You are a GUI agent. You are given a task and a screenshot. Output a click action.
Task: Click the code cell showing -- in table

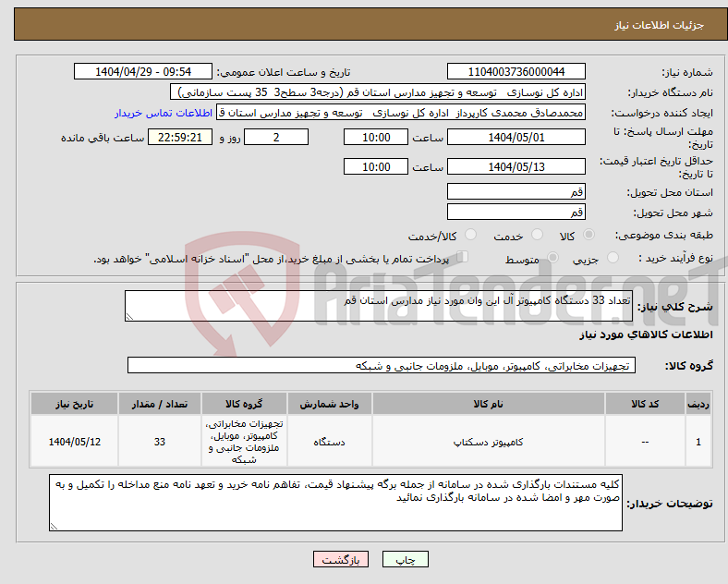tap(645, 442)
